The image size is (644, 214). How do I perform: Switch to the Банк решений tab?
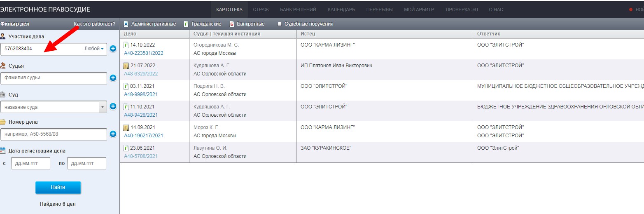[x=298, y=9]
